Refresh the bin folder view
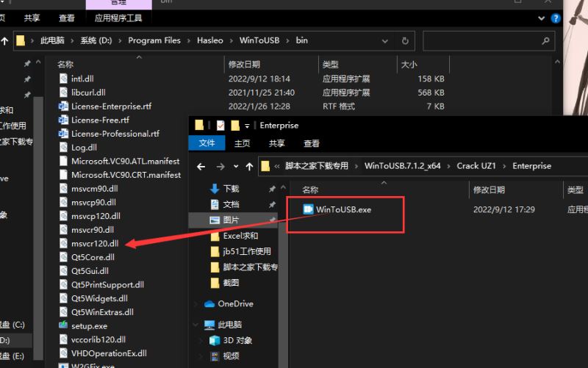This screenshot has width=588, height=368. (405, 41)
